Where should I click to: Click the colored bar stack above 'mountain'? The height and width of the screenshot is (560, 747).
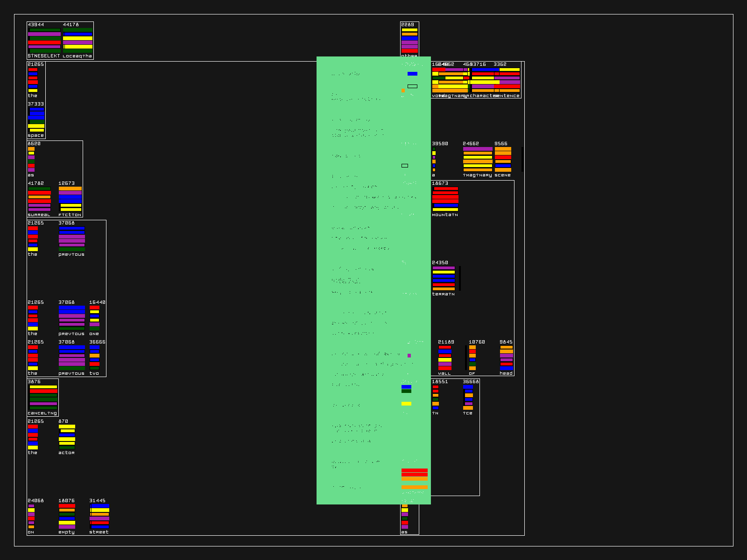[445, 199]
